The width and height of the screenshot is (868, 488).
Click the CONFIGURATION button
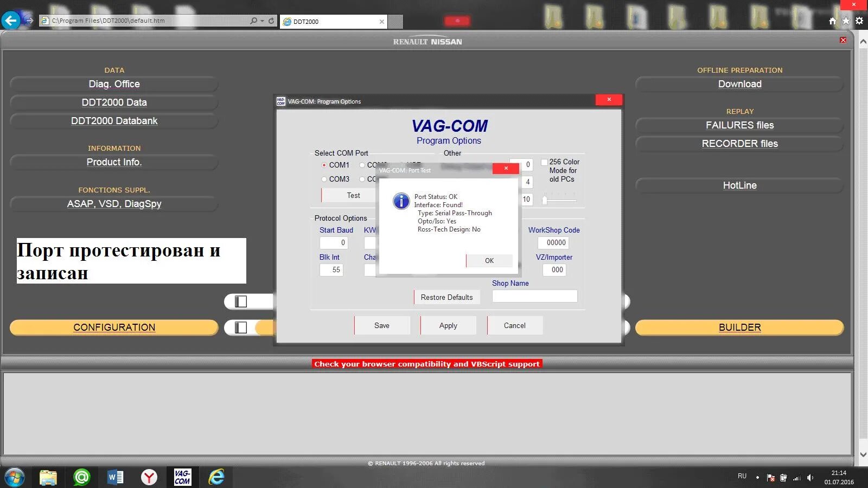pyautogui.click(x=114, y=328)
